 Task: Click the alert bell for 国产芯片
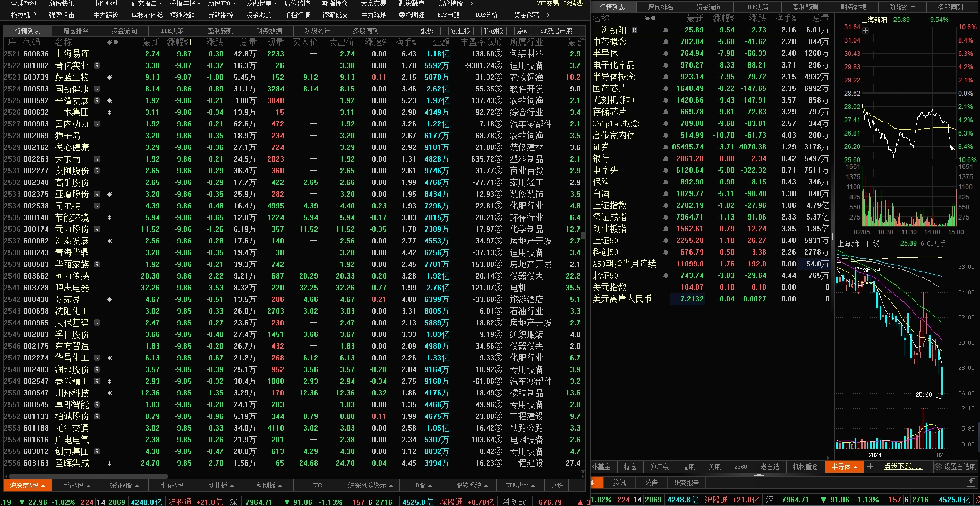point(666,89)
